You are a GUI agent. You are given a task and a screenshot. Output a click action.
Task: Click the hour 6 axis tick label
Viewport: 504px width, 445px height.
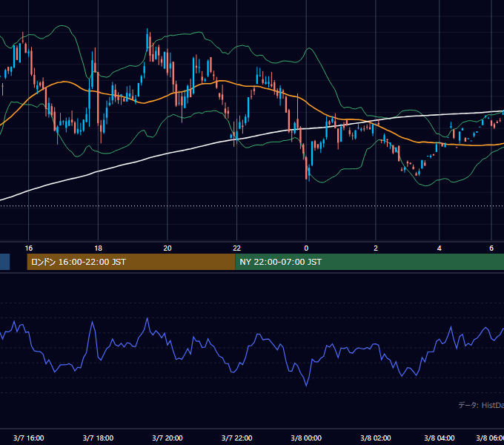click(x=491, y=248)
